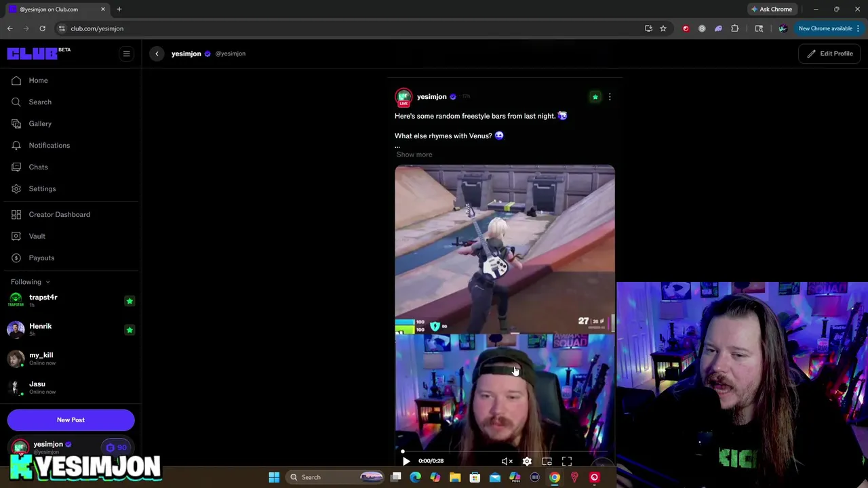
Task: Click Edit Profile button
Action: (830, 54)
